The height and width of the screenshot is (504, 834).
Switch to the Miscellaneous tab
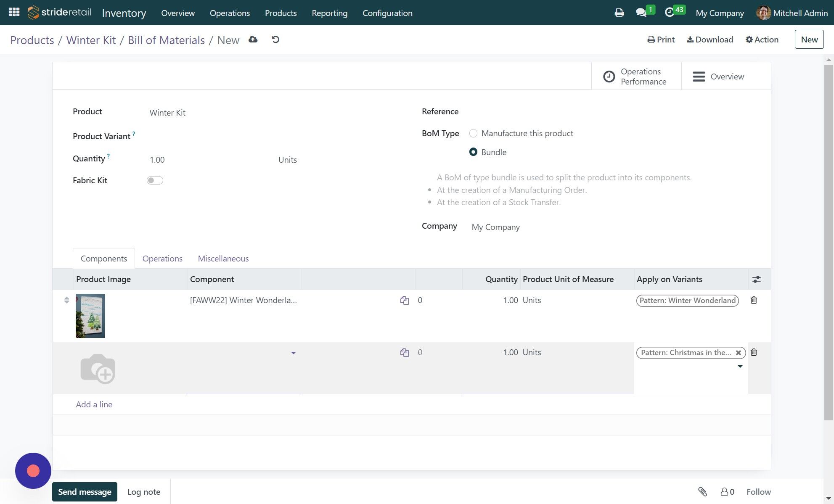[x=223, y=259]
